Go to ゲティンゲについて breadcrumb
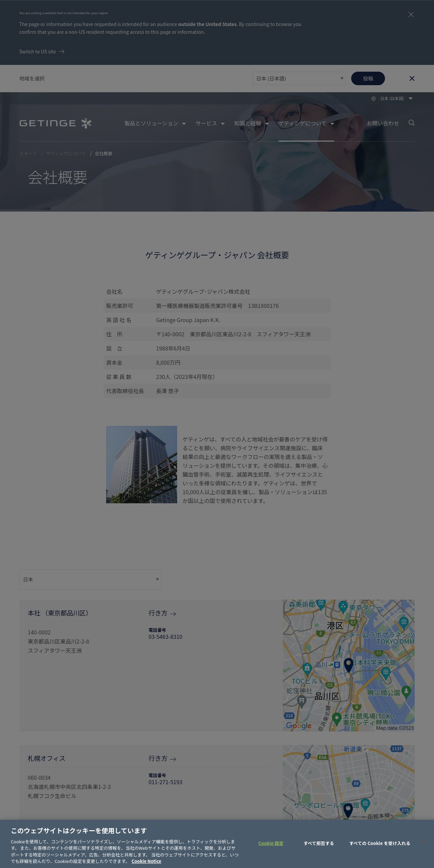434x868 pixels. pos(66,153)
